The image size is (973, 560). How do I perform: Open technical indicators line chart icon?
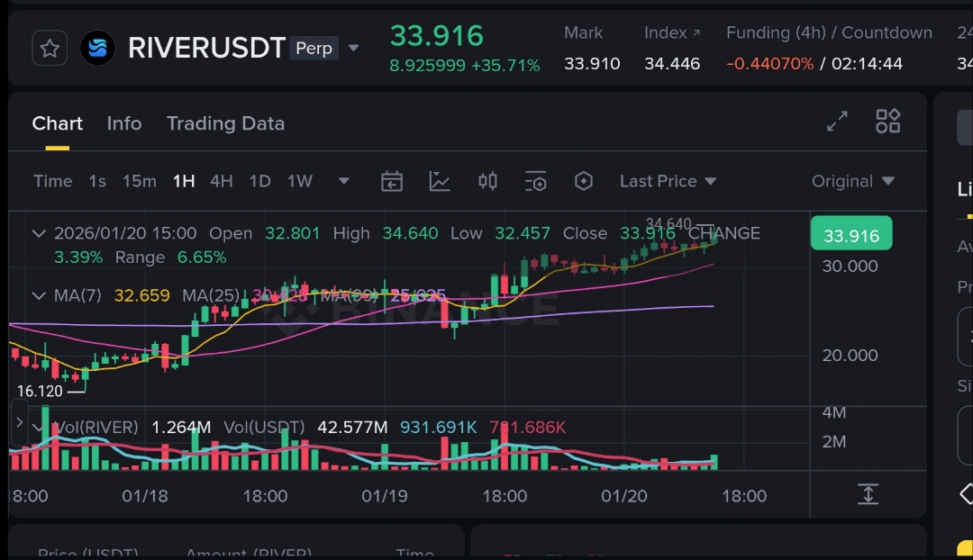pos(440,181)
